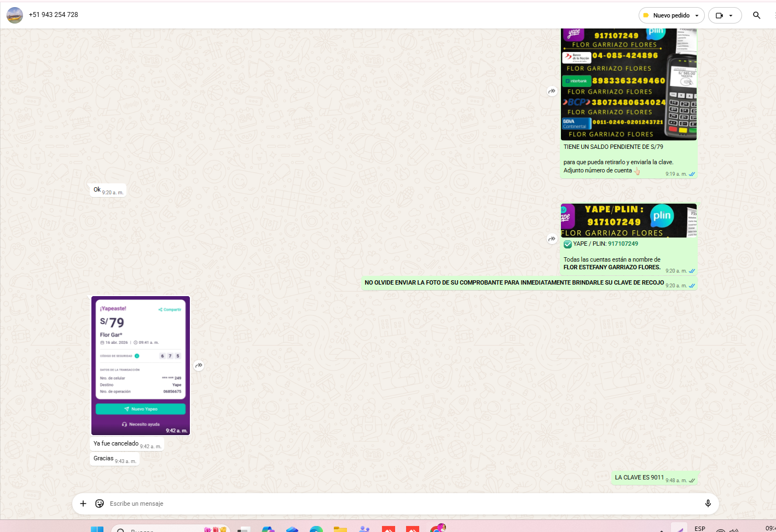Viewport: 776px width, 532px height.
Task: Forward the bank accounts image message
Action: (552, 91)
